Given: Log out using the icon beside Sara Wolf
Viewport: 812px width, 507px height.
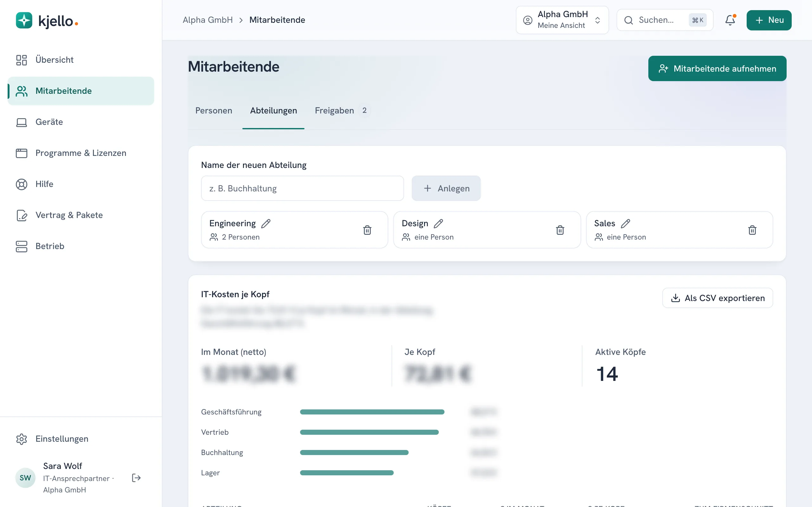Looking at the screenshot, I should point(136,478).
